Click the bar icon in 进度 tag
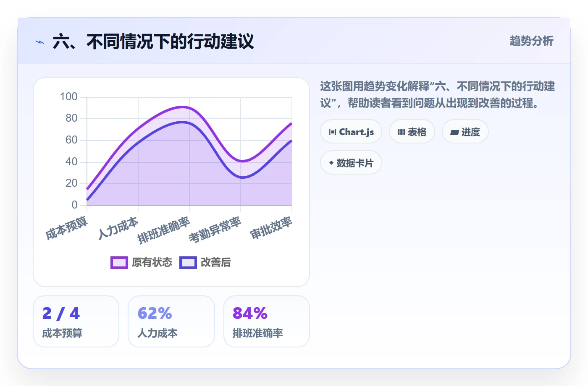 [x=454, y=133]
